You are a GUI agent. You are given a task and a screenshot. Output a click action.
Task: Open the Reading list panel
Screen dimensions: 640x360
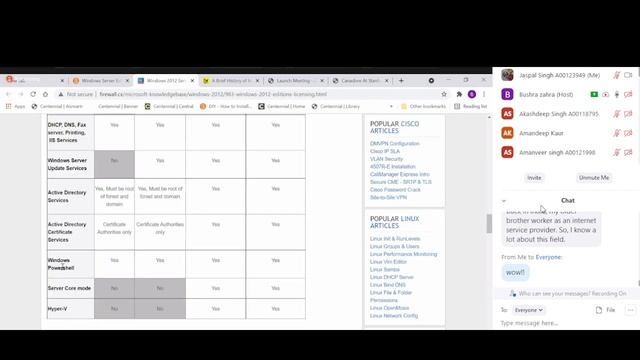[470, 106]
